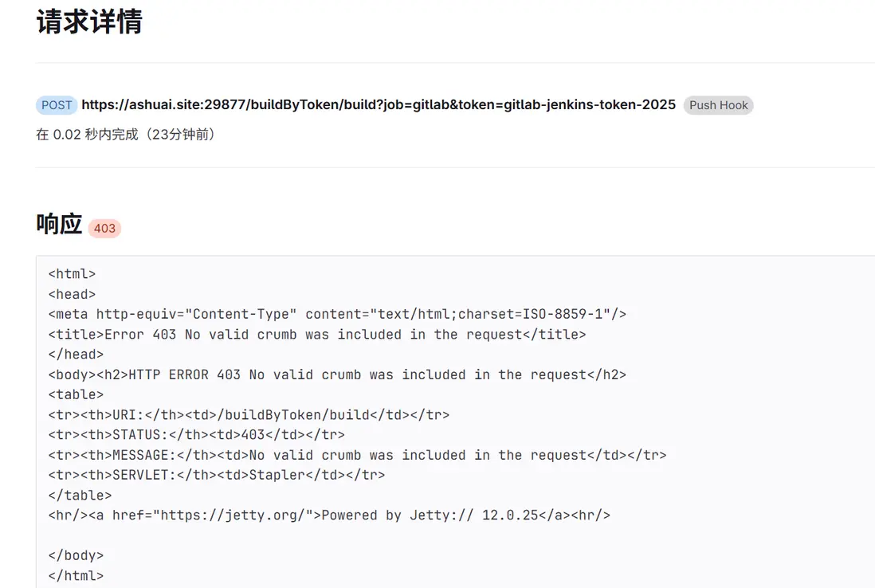
Task: Click the red 403 status badge
Action: [104, 229]
